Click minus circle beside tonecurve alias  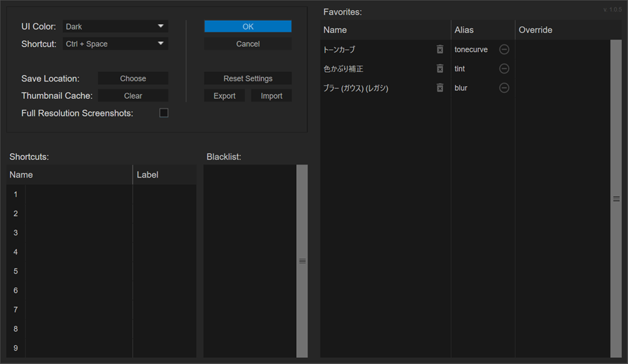tap(504, 50)
